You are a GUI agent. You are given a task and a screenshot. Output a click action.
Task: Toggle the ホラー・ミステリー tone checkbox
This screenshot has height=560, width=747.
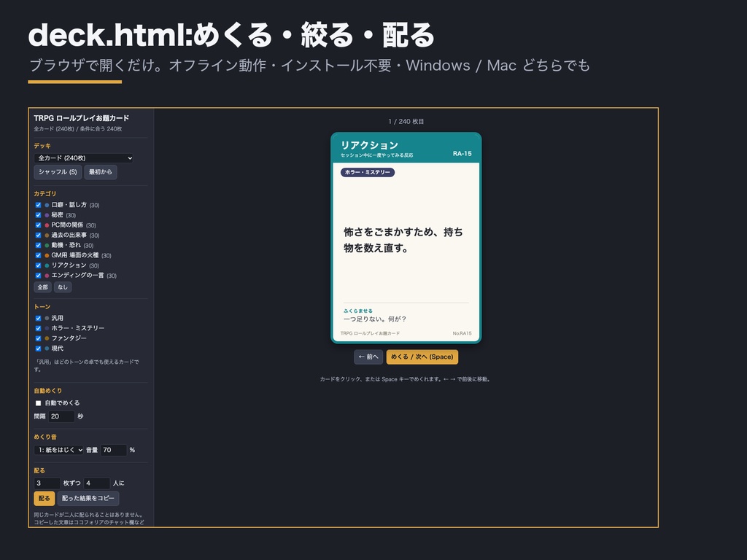pyautogui.click(x=38, y=328)
